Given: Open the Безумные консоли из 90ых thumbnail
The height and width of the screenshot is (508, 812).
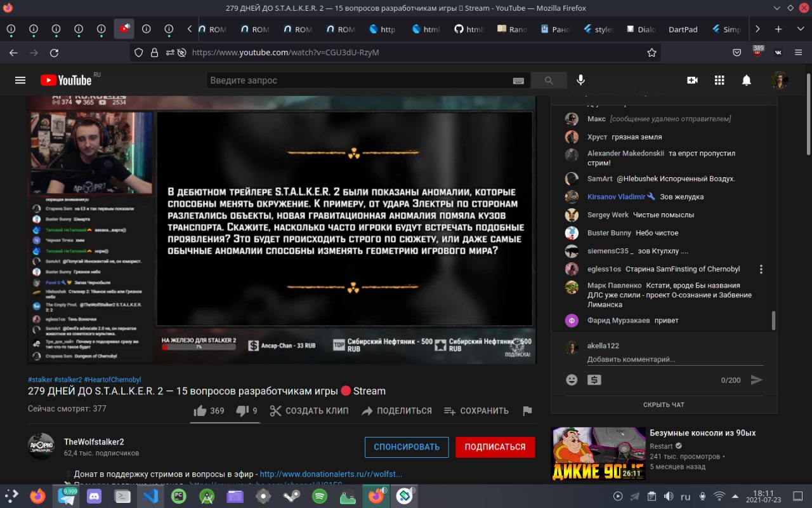Looking at the screenshot, I should (x=598, y=453).
